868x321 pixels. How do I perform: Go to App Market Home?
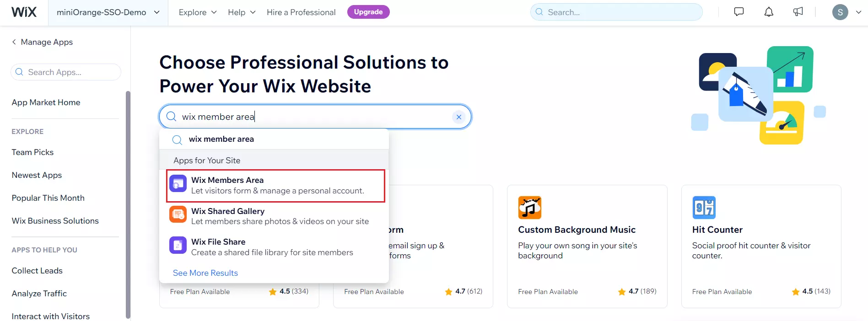tap(46, 102)
